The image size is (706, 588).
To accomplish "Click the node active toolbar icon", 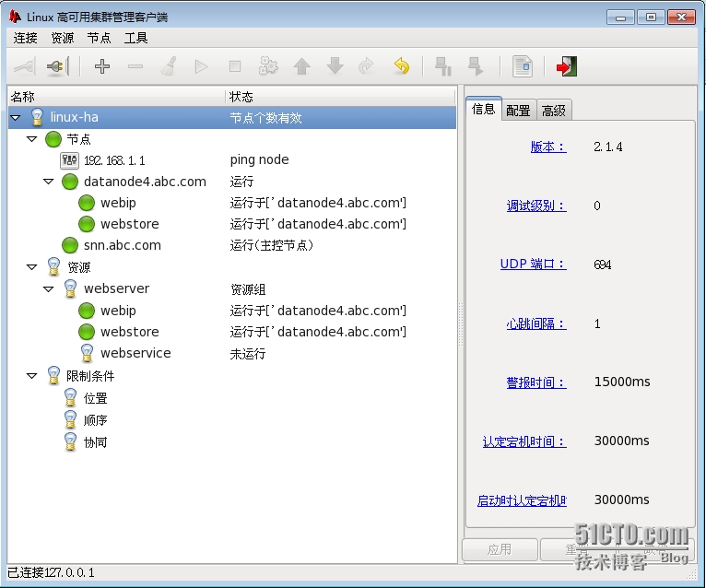I will tap(476, 66).
